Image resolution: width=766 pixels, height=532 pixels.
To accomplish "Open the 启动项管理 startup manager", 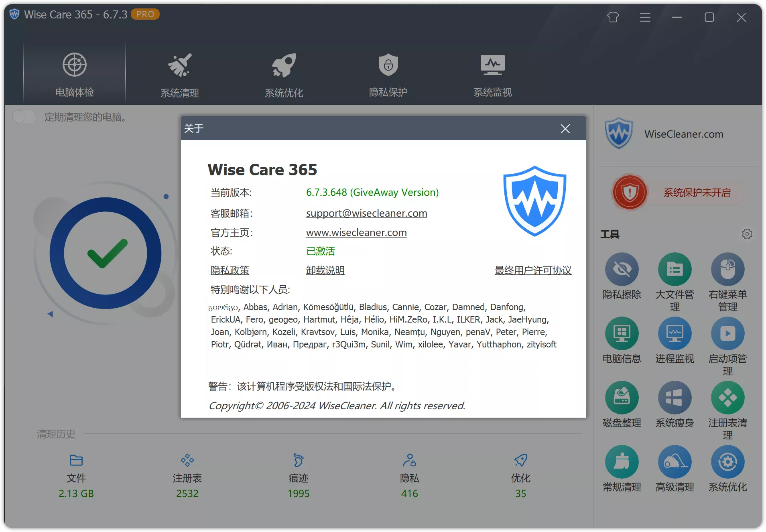I will [727, 333].
